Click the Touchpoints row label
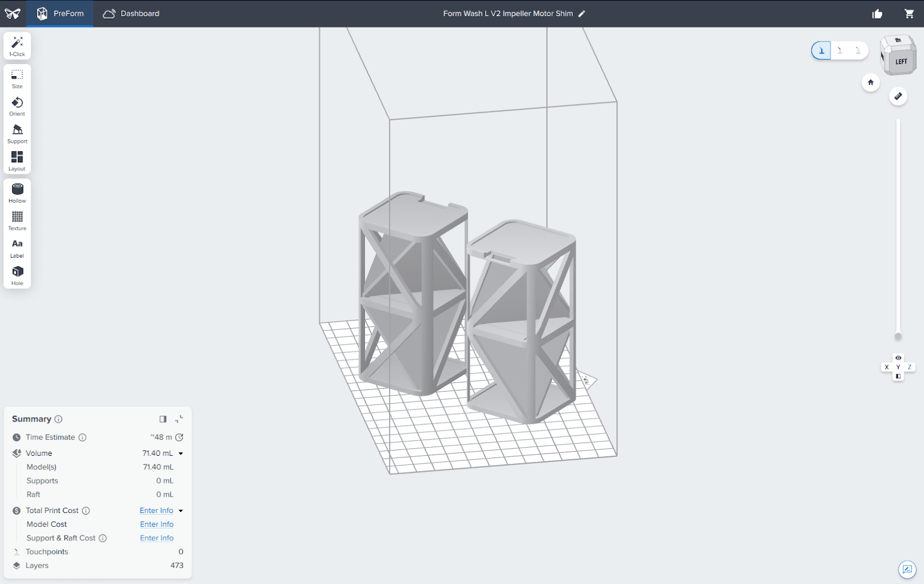The height and width of the screenshot is (584, 924). coord(47,552)
